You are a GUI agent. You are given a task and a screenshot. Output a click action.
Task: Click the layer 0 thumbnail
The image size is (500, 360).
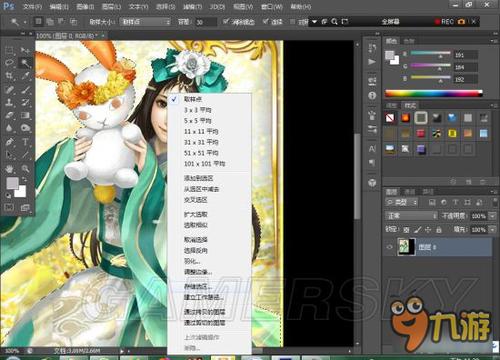point(406,247)
